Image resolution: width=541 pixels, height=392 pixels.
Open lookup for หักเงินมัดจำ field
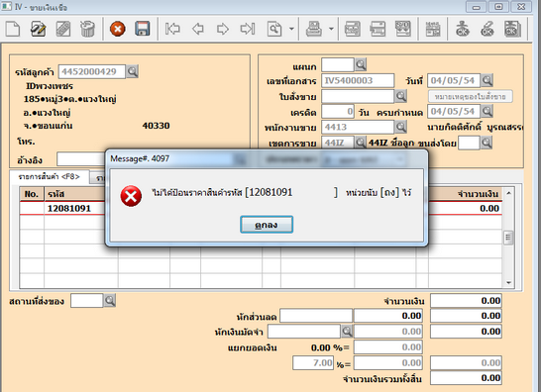[x=347, y=332]
